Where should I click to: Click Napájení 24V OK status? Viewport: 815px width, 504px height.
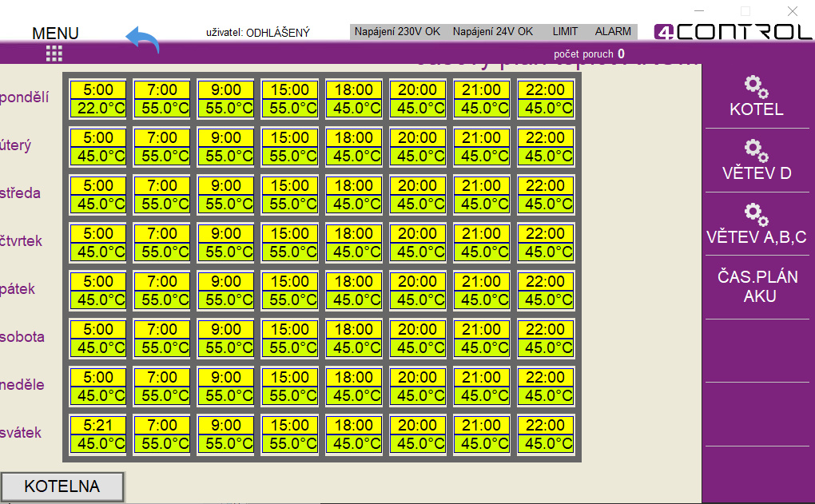[493, 32]
